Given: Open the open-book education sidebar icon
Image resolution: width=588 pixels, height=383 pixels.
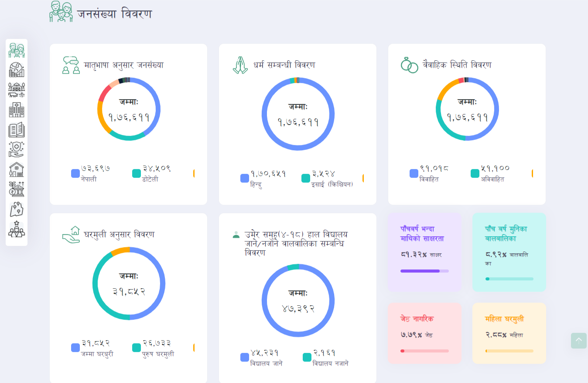Looking at the screenshot, I should point(17,130).
